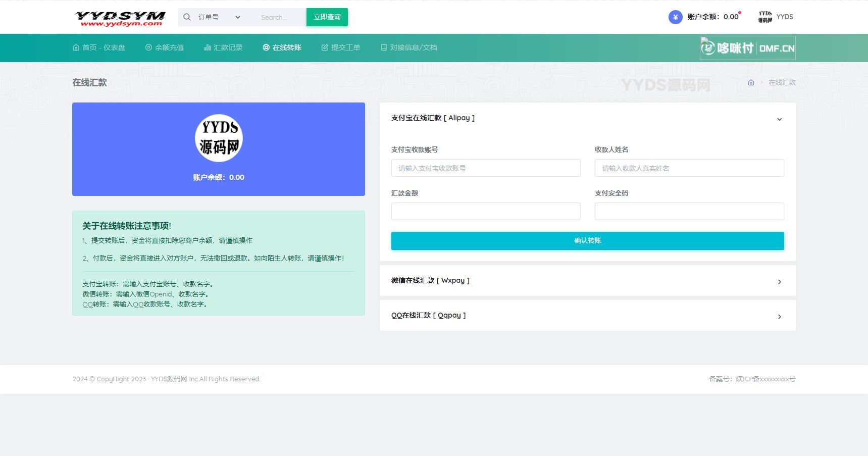The width and height of the screenshot is (868, 456).
Task: Click the yen balance icon
Action: [x=675, y=17]
